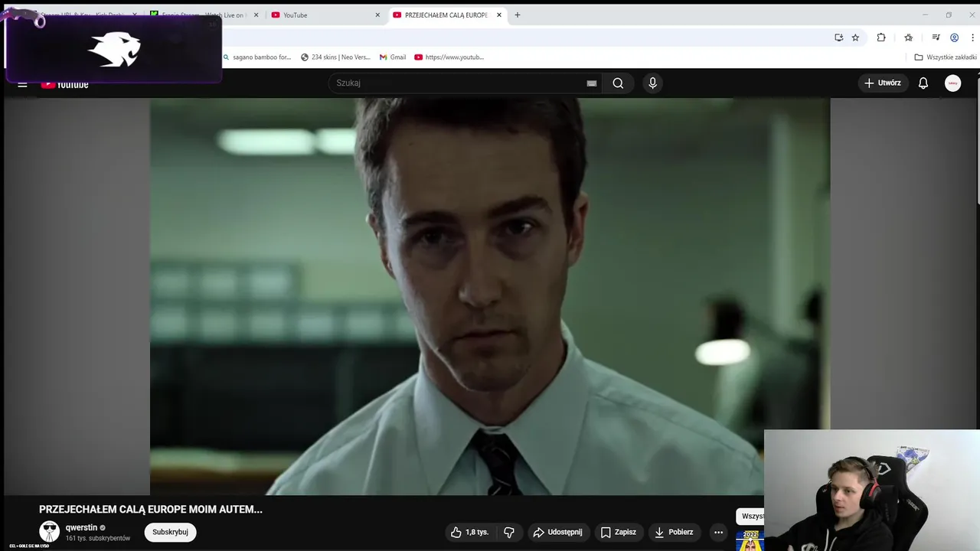The width and height of the screenshot is (980, 551).
Task: Click the Wszystkie filter chip
Action: 751,517
